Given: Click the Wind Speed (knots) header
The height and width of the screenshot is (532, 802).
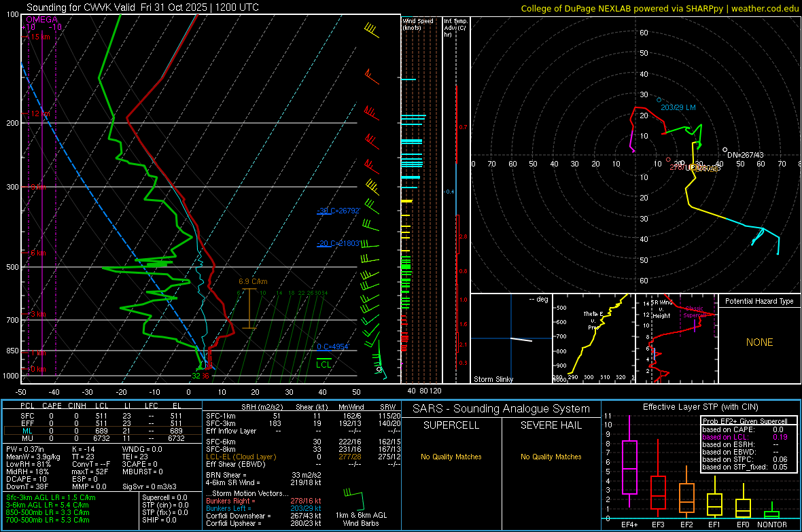Looking at the screenshot, I should (x=418, y=24).
